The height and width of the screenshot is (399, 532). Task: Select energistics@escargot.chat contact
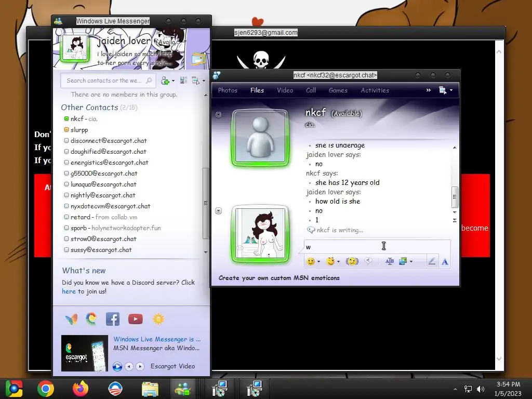coord(106,162)
